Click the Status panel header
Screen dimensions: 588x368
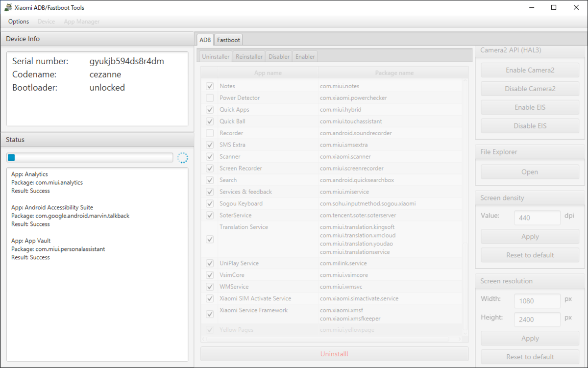(x=97, y=140)
